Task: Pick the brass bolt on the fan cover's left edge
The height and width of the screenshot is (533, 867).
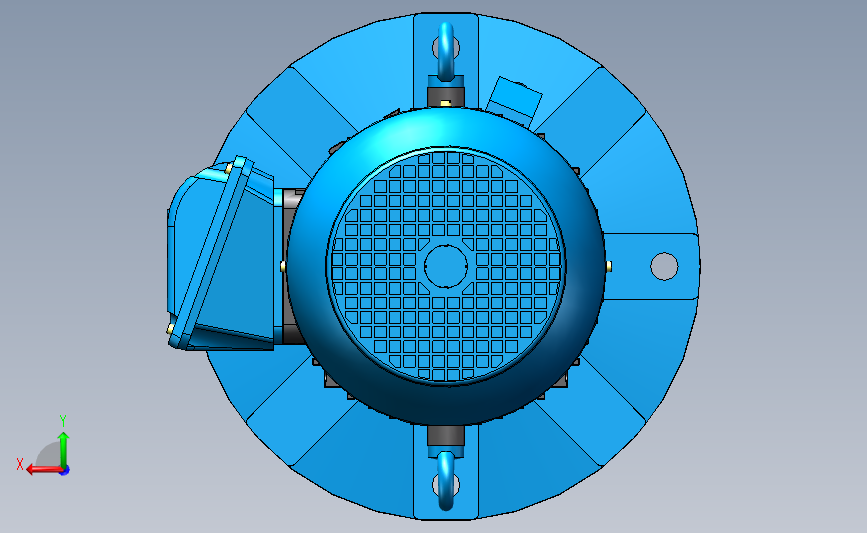Action: tap(283, 266)
